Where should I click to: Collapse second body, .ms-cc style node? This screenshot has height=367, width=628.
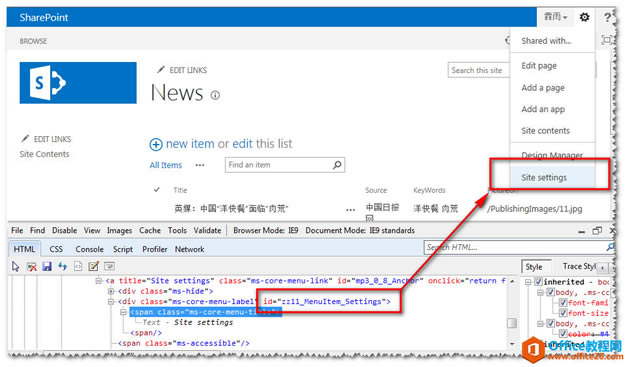541,323
